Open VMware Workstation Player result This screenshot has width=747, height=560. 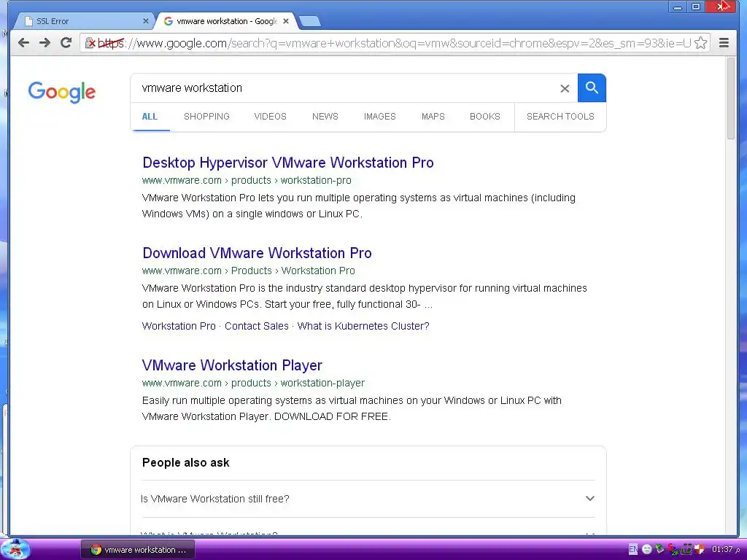[232, 365]
